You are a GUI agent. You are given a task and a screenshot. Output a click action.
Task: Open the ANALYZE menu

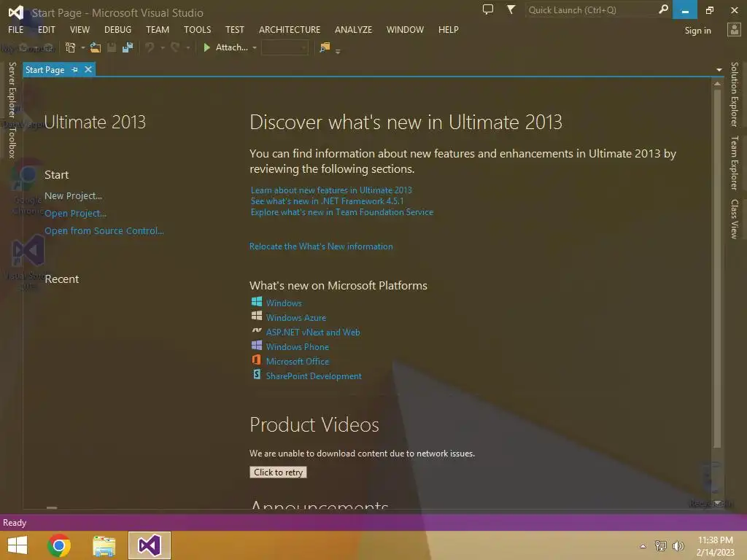pos(353,29)
